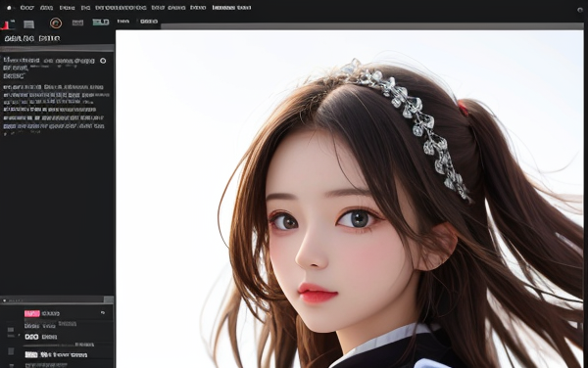Click the green highlighted toolbar button

click(101, 23)
